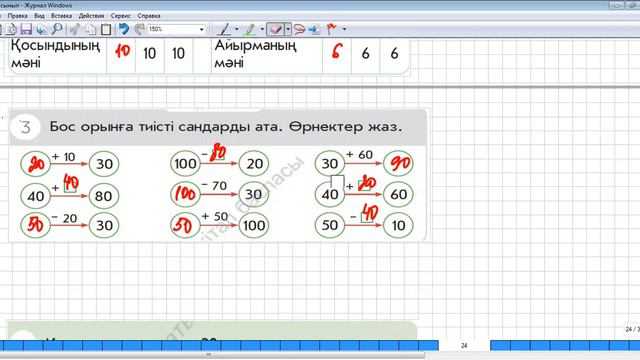Image resolution: width=640 pixels, height=360 pixels.
Task: Click the Cut (scissors) icon
Action: click(x=75, y=29)
